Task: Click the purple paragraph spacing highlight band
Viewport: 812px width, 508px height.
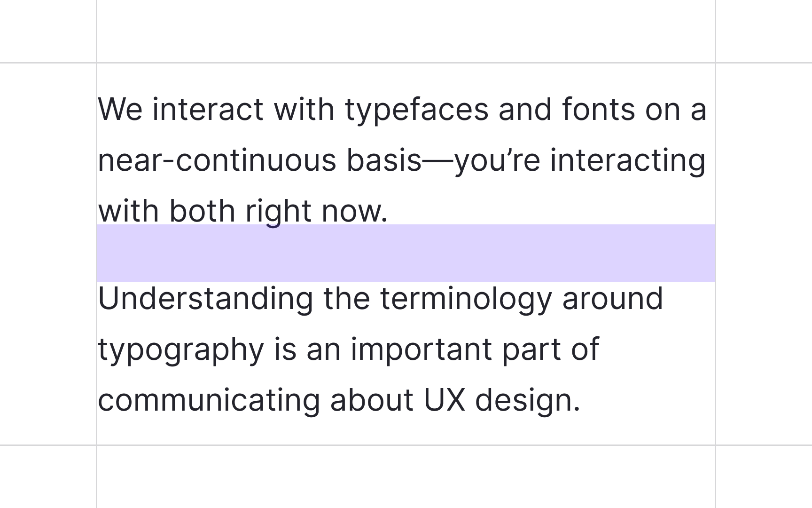Action: click(406, 253)
